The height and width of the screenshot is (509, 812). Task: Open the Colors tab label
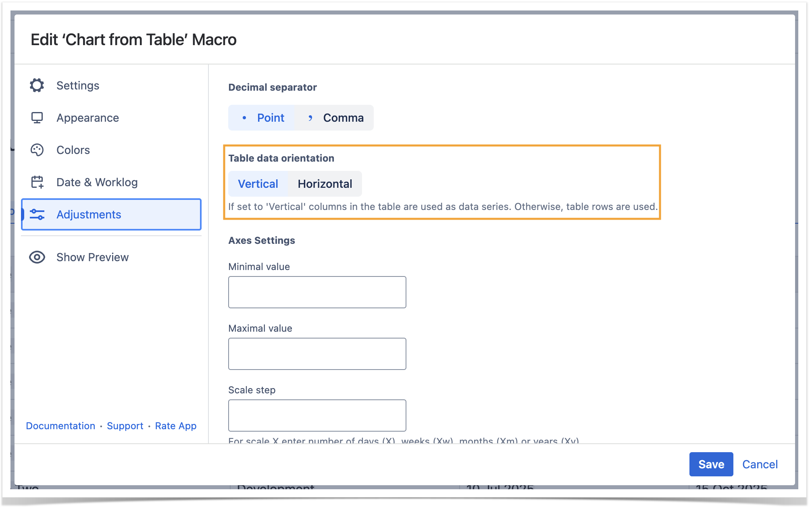(x=73, y=150)
